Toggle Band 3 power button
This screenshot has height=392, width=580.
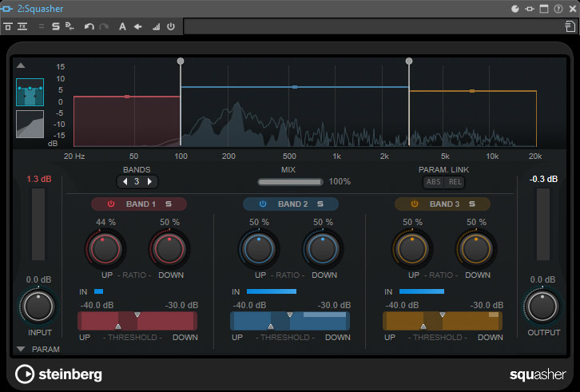[x=415, y=204]
